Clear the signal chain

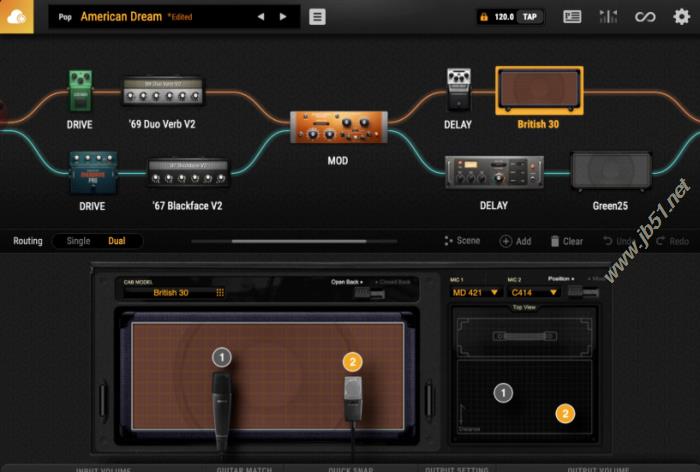pyautogui.click(x=567, y=242)
